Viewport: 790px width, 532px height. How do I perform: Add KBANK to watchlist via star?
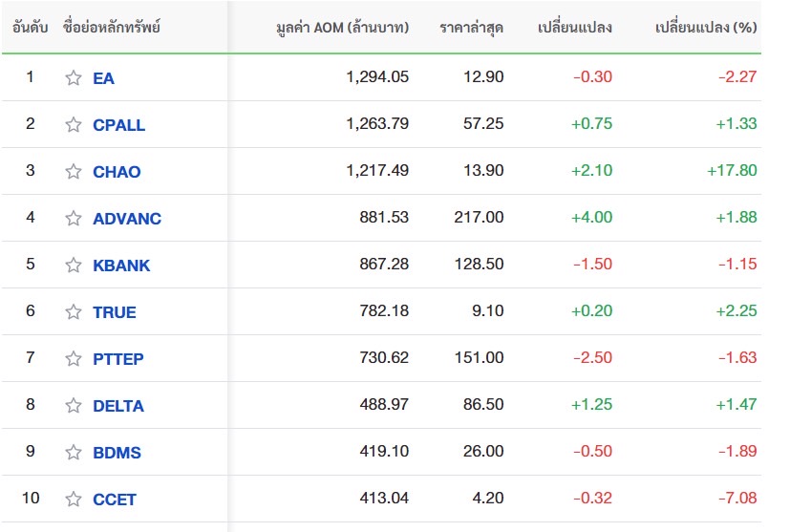tap(74, 265)
